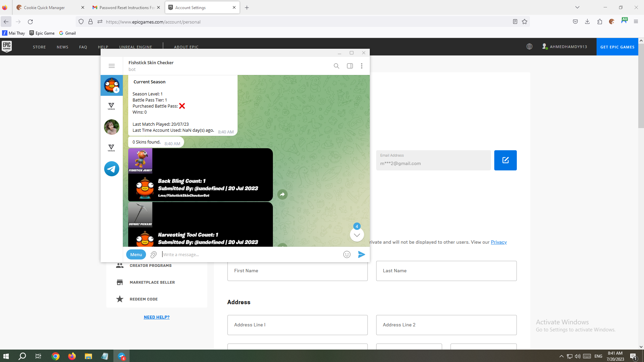Open chat options three-dot menu
644x362 pixels.
(x=362, y=66)
